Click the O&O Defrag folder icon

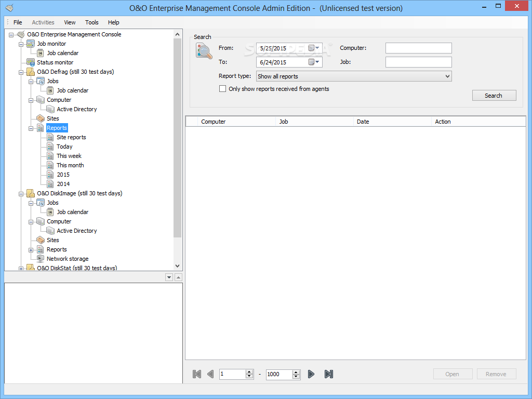[x=31, y=72]
